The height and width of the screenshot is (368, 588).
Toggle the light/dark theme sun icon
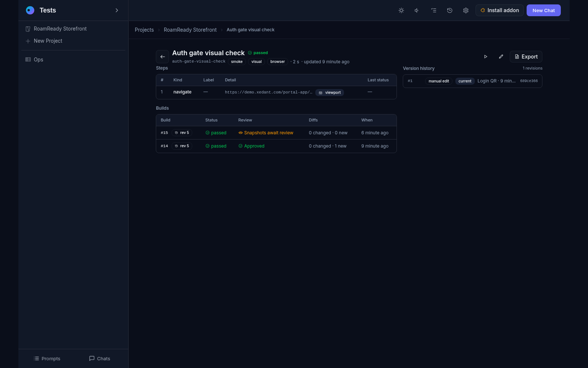point(401,10)
